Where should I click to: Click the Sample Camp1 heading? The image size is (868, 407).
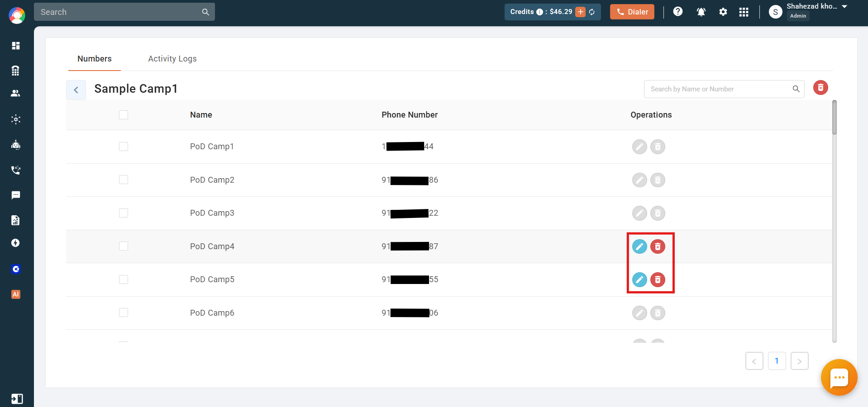point(136,89)
